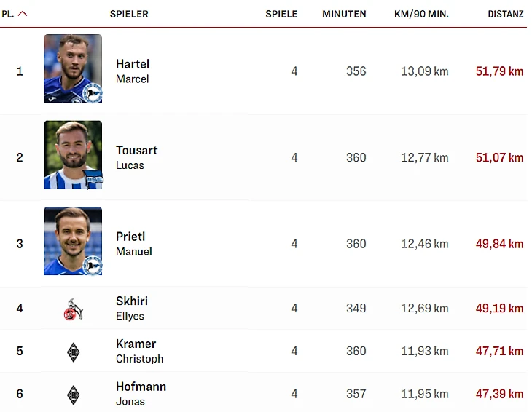The image size is (532, 412).
Task: Sort by MINUTEN column header
Action: [344, 14]
